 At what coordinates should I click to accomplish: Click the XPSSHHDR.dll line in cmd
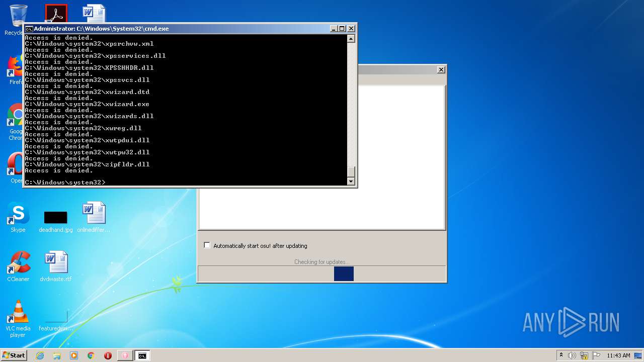[89, 68]
